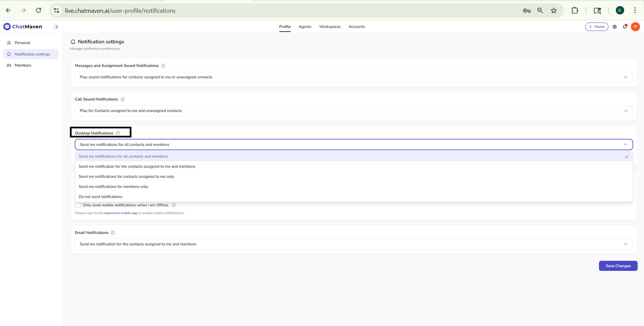Switch to the Workspaces tab
644x326 pixels.
point(330,27)
